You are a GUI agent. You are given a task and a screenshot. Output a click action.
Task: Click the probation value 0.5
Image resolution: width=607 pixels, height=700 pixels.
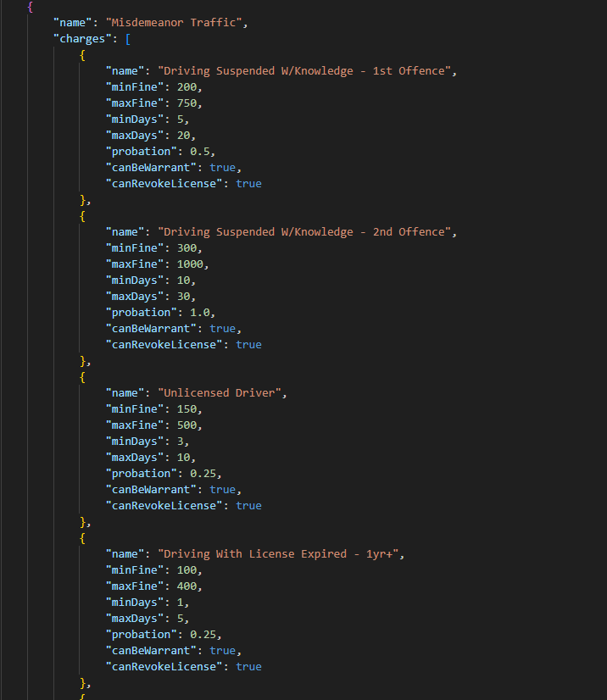coord(201,152)
